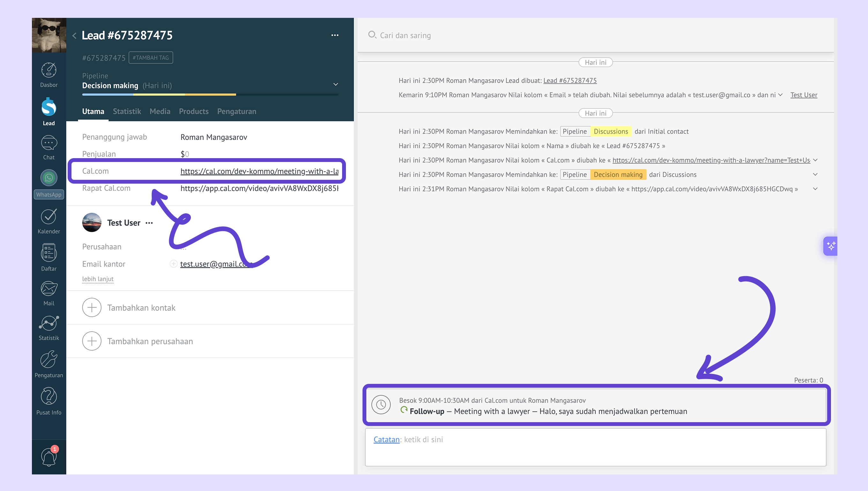Image resolution: width=868 pixels, height=491 pixels.
Task: Switch to the Products tab
Action: 193,111
